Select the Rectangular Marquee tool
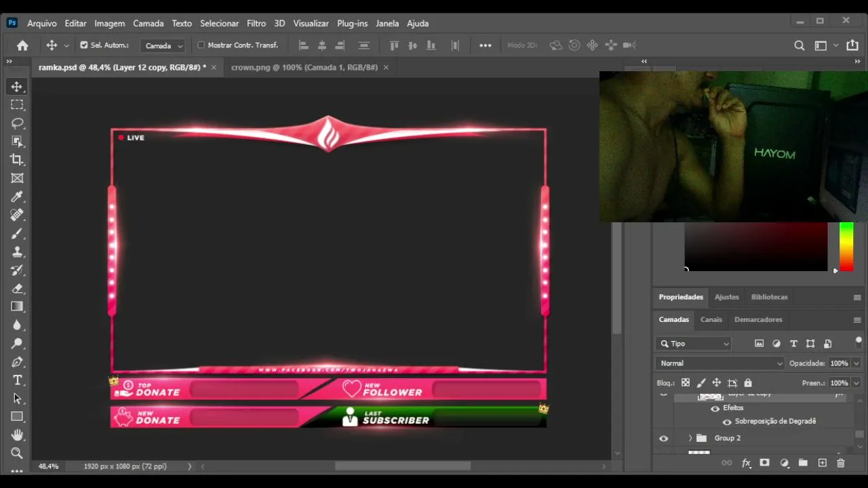The width and height of the screenshot is (868, 488). 17,105
